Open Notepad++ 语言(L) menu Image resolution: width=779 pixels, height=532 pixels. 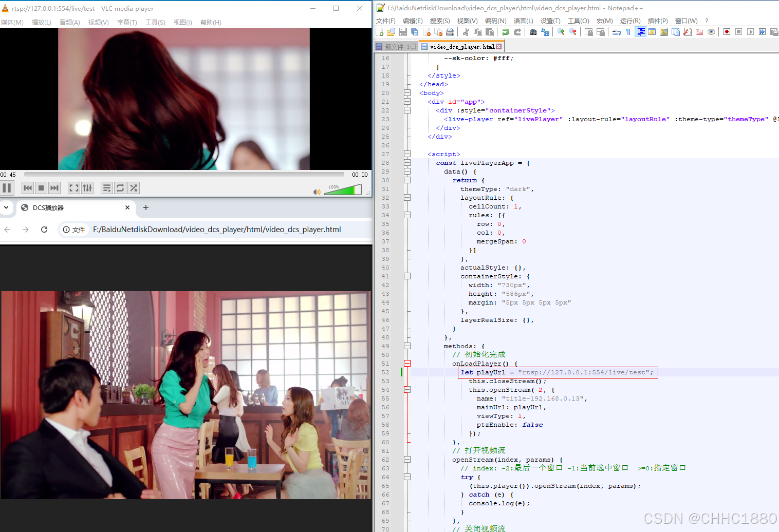[x=523, y=21]
